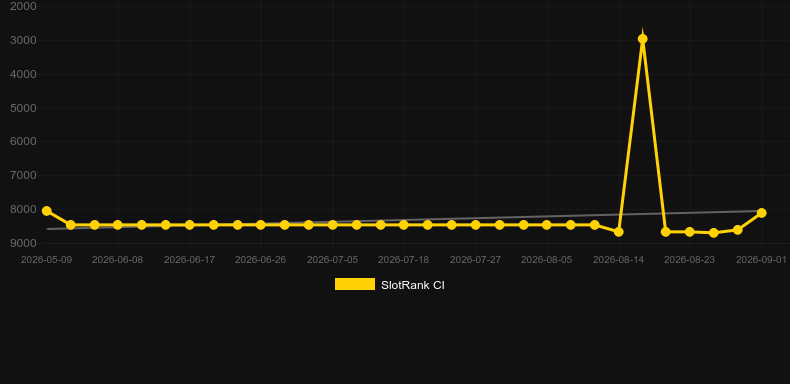Image resolution: width=790 pixels, height=384 pixels.
Task: Click the 2026-08-05 axis label
Action: [547, 260]
